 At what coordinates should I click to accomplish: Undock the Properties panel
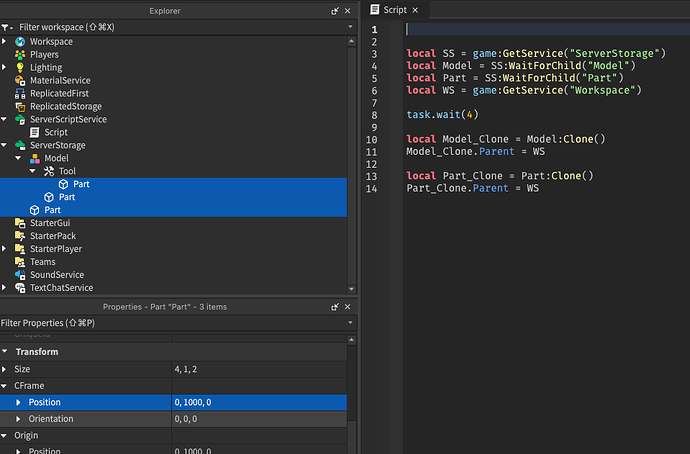coord(335,307)
